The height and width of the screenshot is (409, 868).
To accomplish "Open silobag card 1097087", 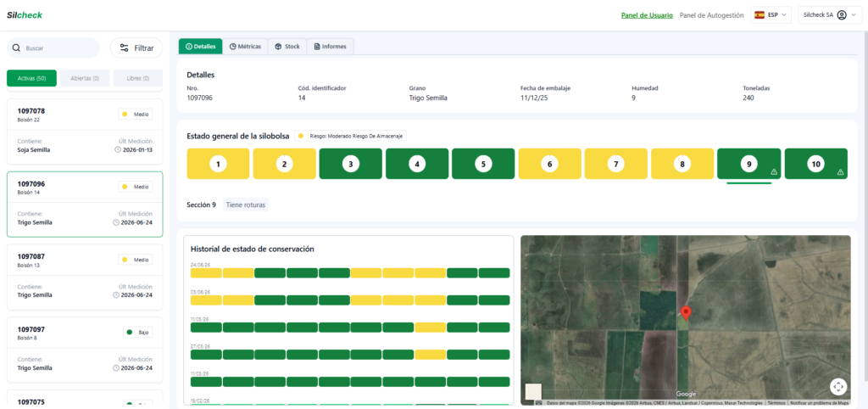I will [x=85, y=277].
